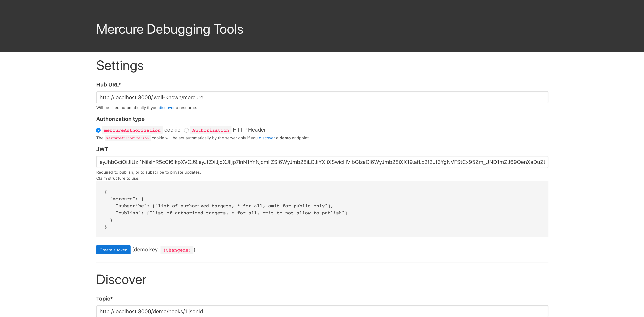The width and height of the screenshot is (644, 317).
Task: Click the Topic input field under Discover
Action: [x=322, y=311]
